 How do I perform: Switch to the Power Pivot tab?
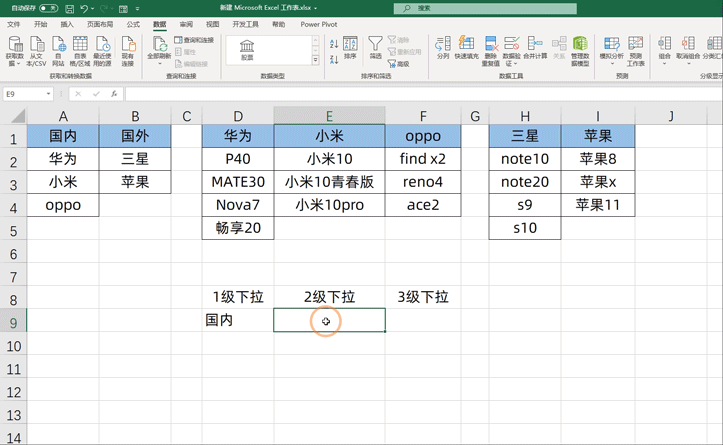tap(319, 24)
